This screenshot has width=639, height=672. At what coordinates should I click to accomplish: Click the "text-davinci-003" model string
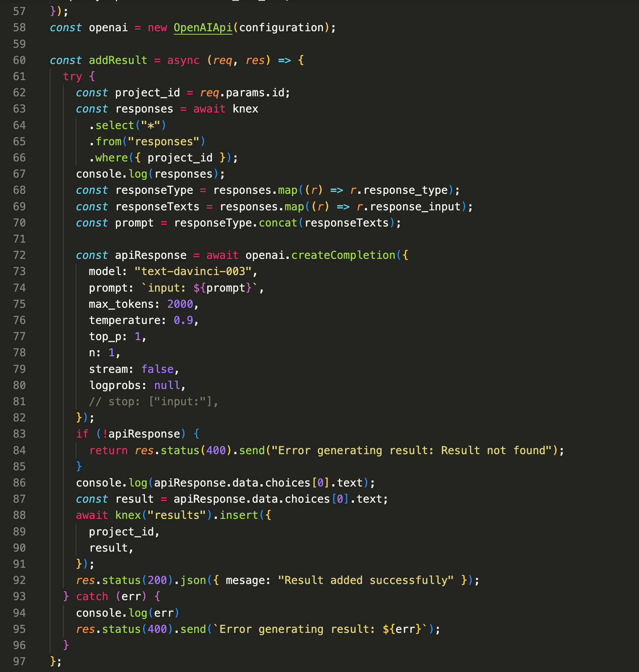193,271
